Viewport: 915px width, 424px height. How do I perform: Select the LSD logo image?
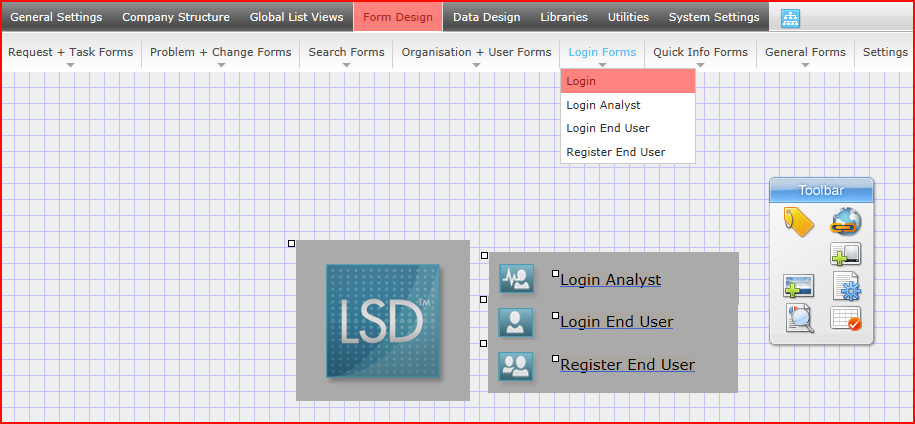point(383,320)
